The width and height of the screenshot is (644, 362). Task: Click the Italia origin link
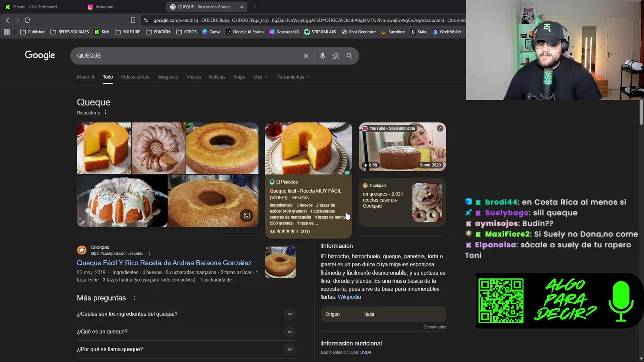(x=369, y=314)
